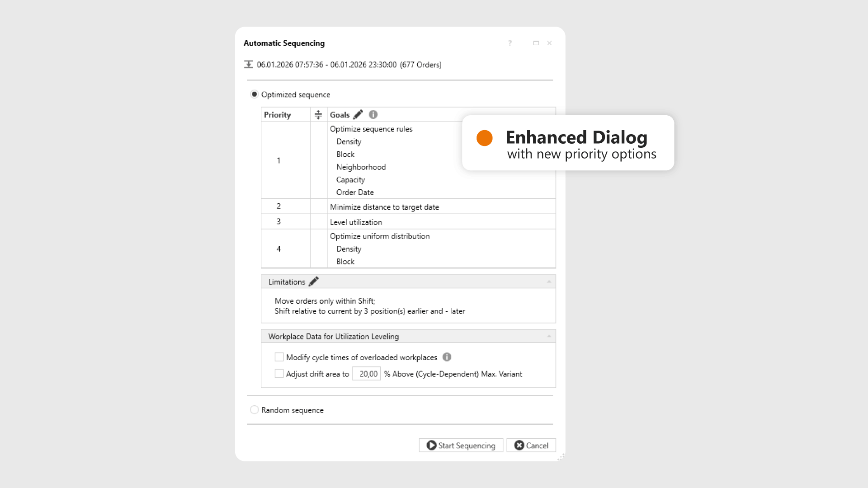Click the date range icon above orders
This screenshot has width=868, height=488.
pyautogui.click(x=249, y=65)
